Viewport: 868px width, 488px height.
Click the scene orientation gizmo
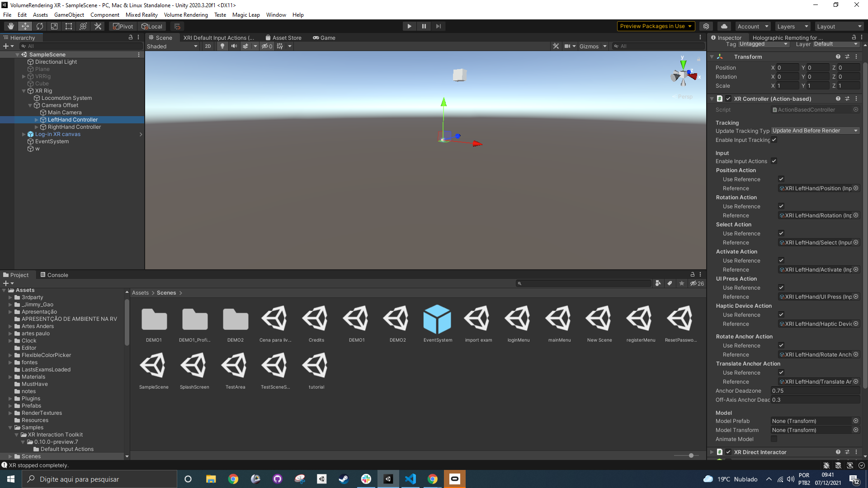[x=683, y=75]
